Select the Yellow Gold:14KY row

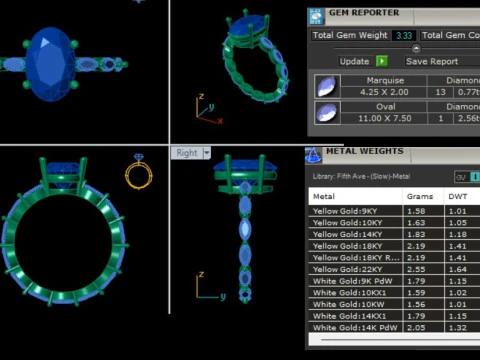point(394,234)
